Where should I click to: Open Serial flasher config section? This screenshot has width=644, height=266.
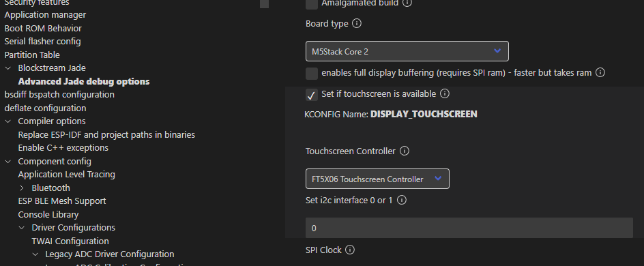pos(43,42)
